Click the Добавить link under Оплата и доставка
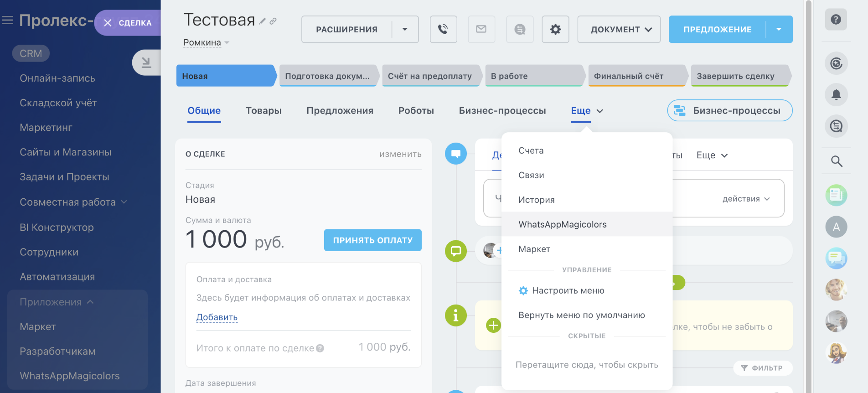Viewport: 868px width, 393px height. (x=217, y=317)
